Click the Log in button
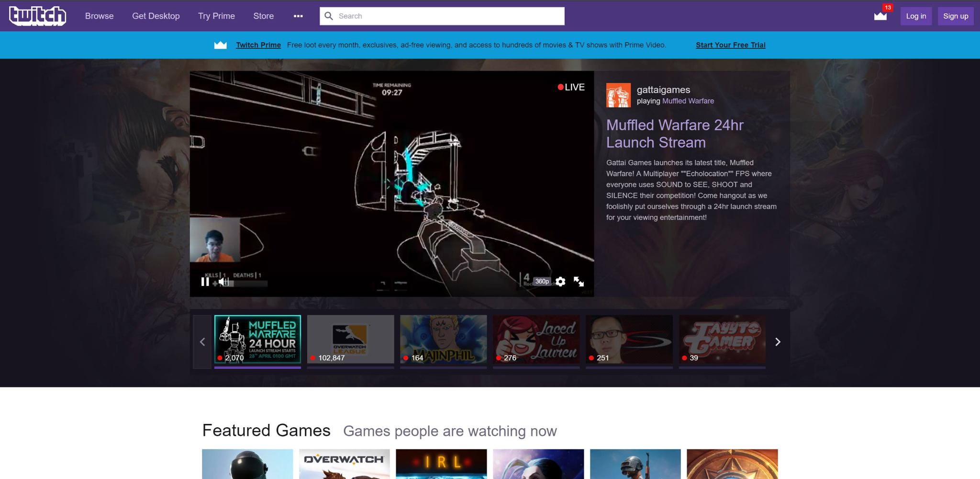This screenshot has width=980, height=479. pyautogui.click(x=915, y=16)
